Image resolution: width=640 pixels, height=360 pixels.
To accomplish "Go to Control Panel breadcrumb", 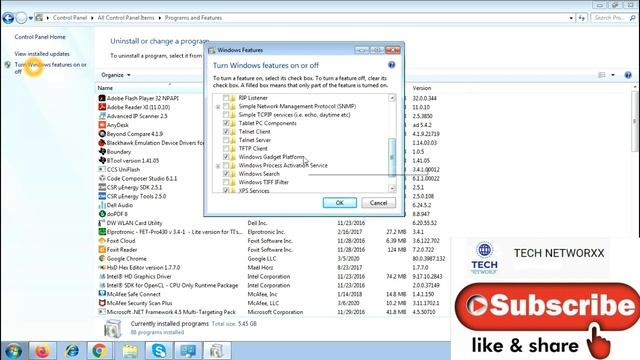I will click(x=70, y=18).
